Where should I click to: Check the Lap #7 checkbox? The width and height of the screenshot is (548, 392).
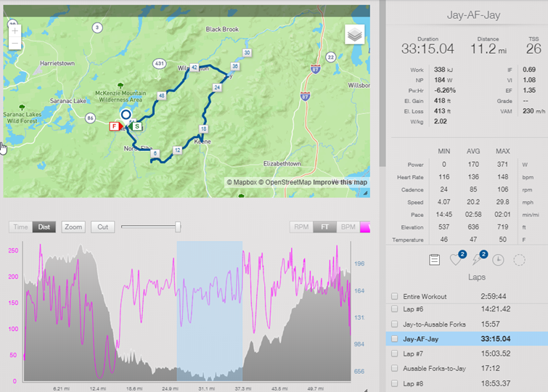395,354
